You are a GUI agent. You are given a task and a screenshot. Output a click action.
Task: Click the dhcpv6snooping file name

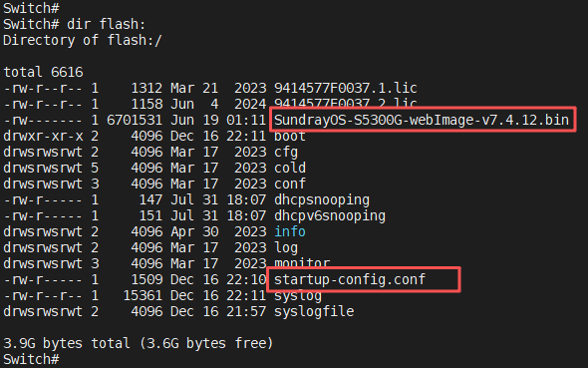tap(329, 216)
